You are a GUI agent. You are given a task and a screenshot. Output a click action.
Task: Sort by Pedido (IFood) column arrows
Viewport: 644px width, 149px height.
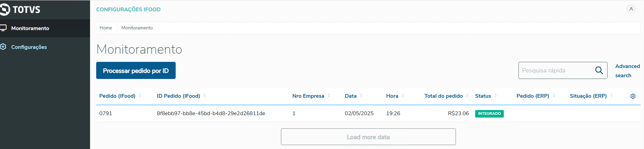[140, 96]
